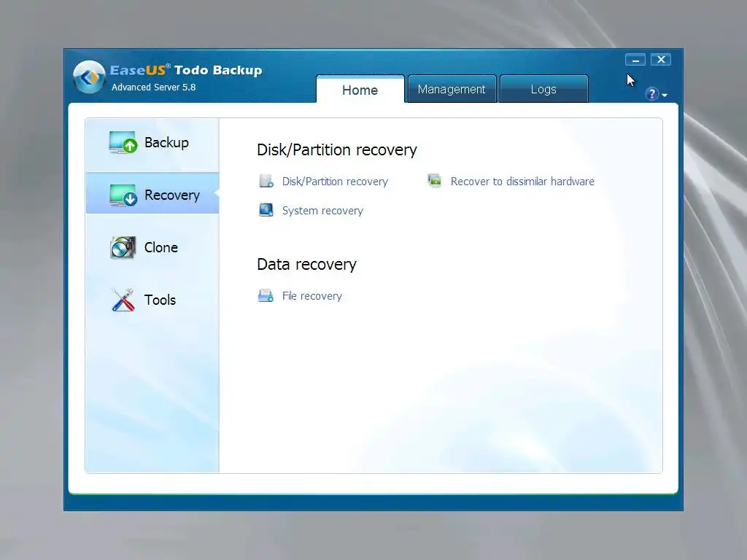Click the 'Data recovery' section heading

click(x=307, y=264)
